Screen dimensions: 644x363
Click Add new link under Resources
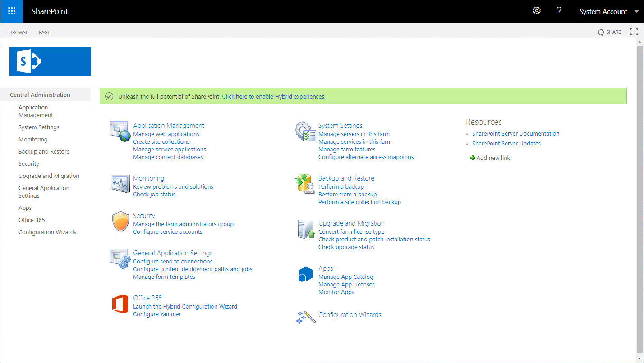click(493, 158)
